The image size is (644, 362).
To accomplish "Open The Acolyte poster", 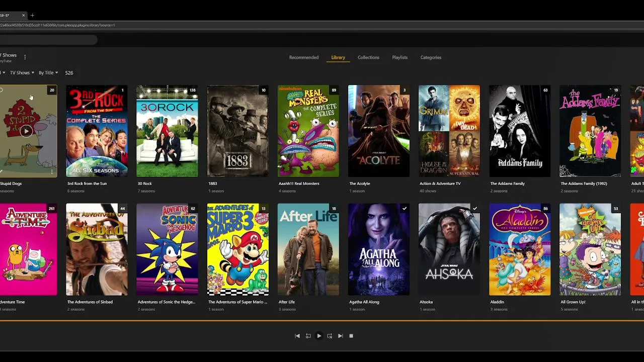I will (379, 131).
